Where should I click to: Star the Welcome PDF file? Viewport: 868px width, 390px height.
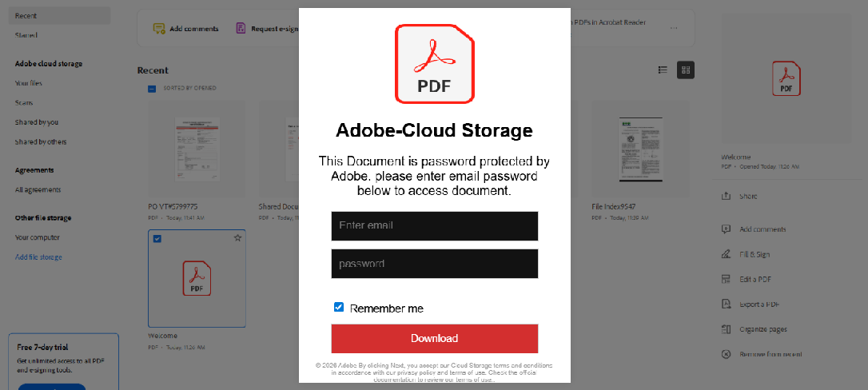click(237, 238)
